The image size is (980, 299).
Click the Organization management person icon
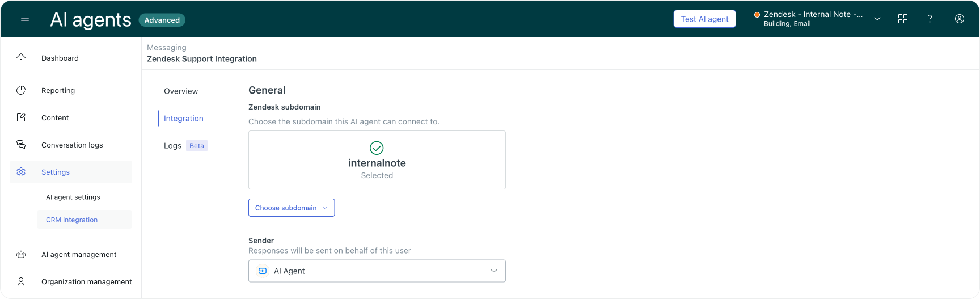[x=21, y=281]
